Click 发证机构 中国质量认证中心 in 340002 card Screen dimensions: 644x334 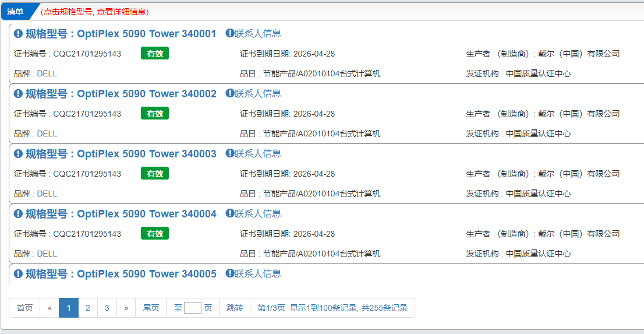tap(518, 134)
